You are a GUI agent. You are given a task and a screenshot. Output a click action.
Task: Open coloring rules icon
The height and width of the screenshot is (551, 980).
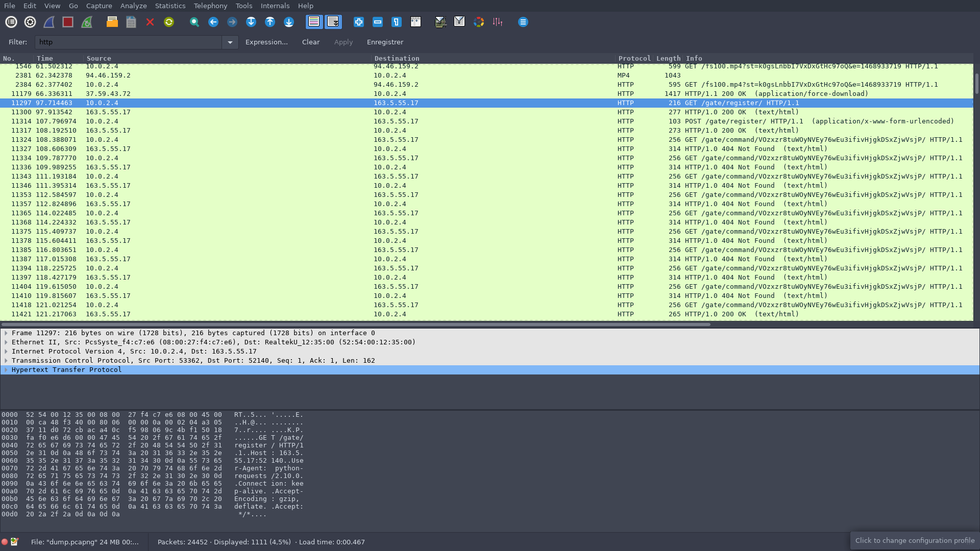click(479, 22)
